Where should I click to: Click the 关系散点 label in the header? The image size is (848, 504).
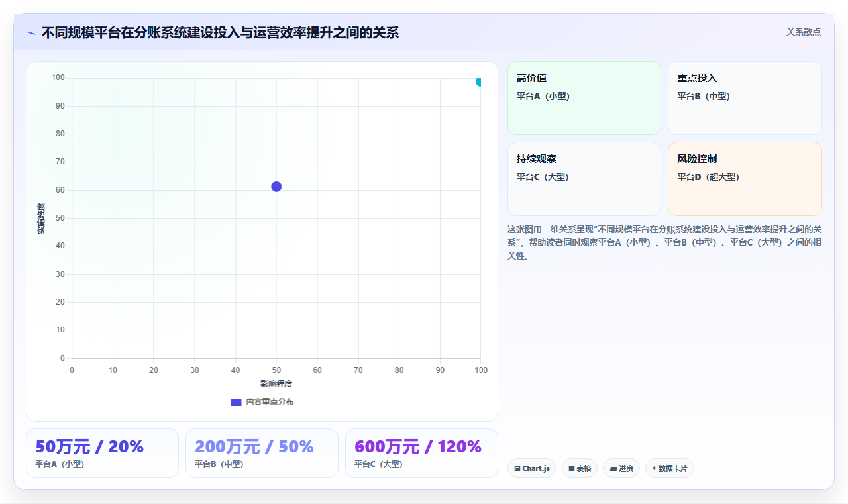tap(804, 32)
